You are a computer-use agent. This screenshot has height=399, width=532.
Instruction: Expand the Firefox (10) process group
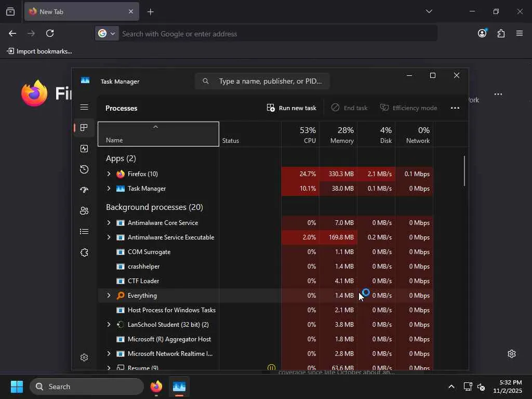tap(109, 174)
